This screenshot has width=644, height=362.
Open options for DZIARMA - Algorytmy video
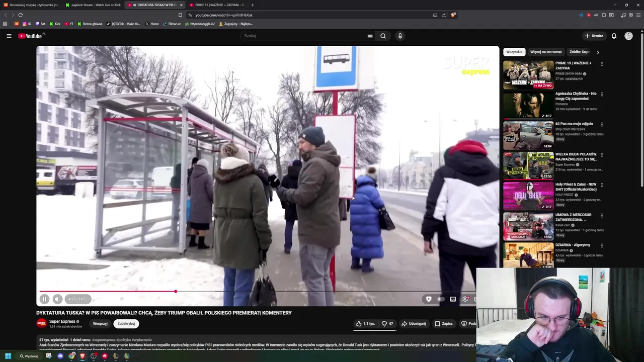[x=602, y=245]
